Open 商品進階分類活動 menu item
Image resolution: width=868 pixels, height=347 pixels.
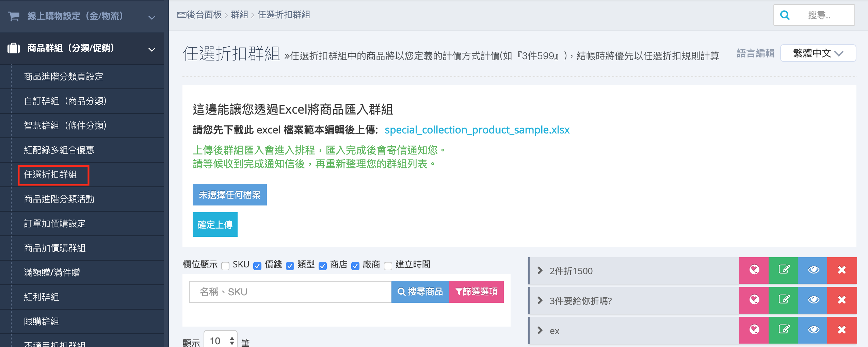pyautogui.click(x=59, y=199)
